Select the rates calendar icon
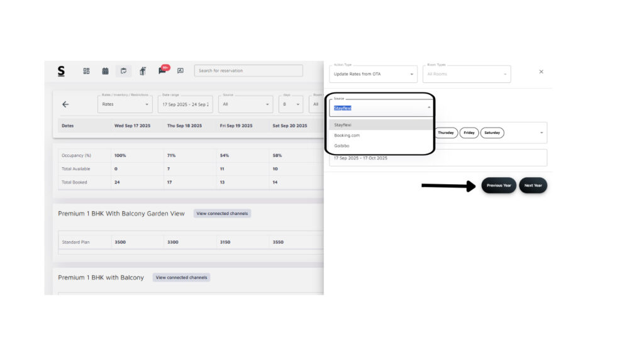 tap(124, 71)
